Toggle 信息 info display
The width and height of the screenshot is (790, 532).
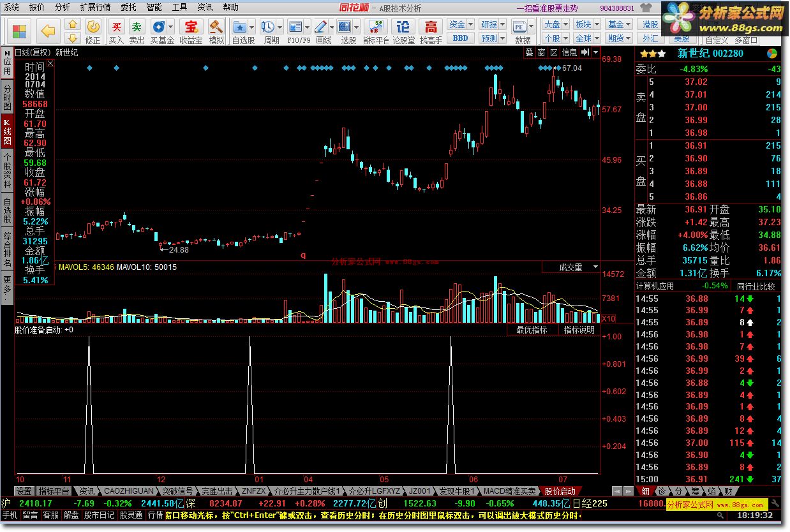tap(569, 52)
